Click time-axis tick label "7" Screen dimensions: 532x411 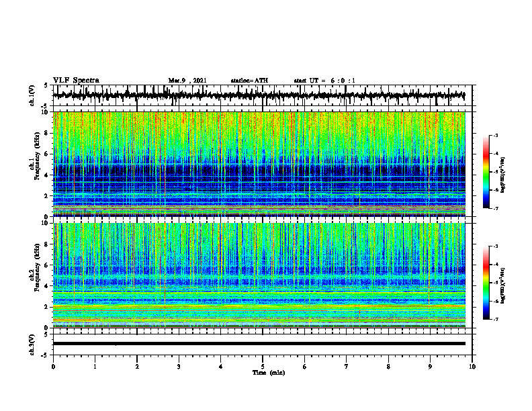[x=347, y=367]
